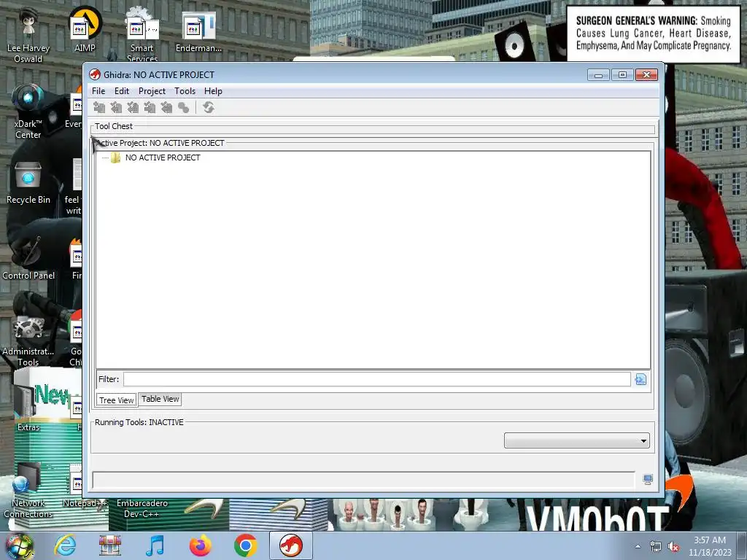Image resolution: width=747 pixels, height=560 pixels.
Task: Click the muted volume tray icon
Action: coord(673,547)
